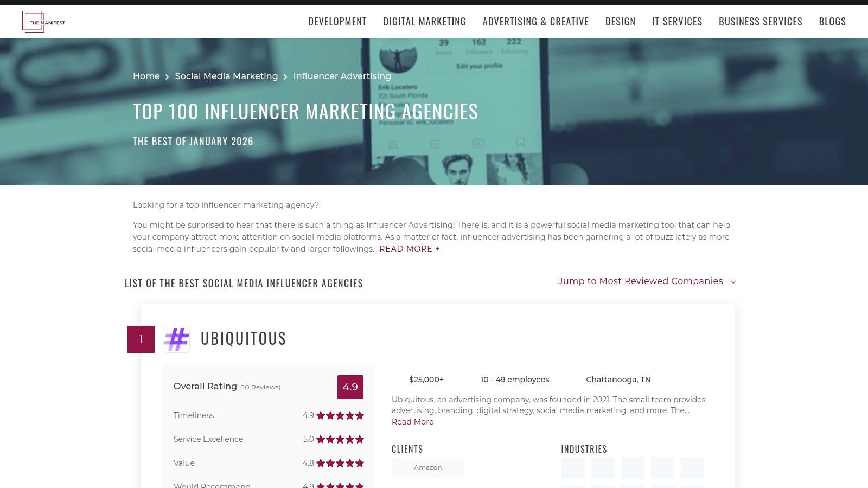
Task: Expand intro text with READ MORE +
Action: [x=410, y=249]
